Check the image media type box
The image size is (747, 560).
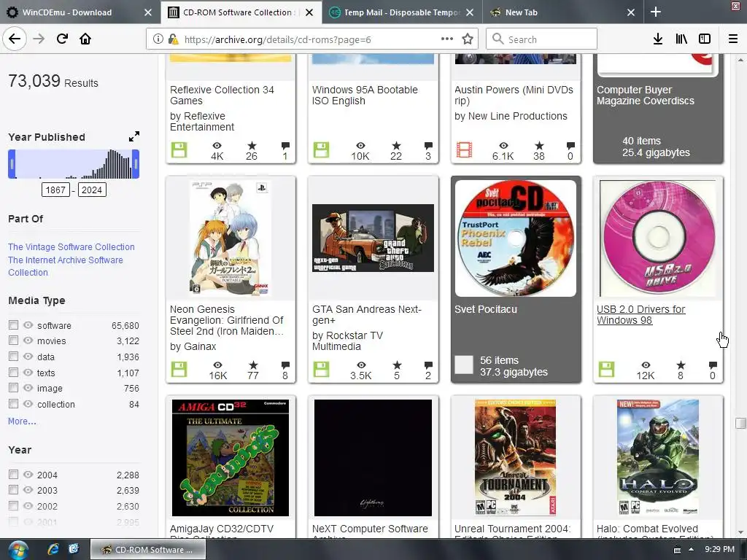tap(13, 388)
